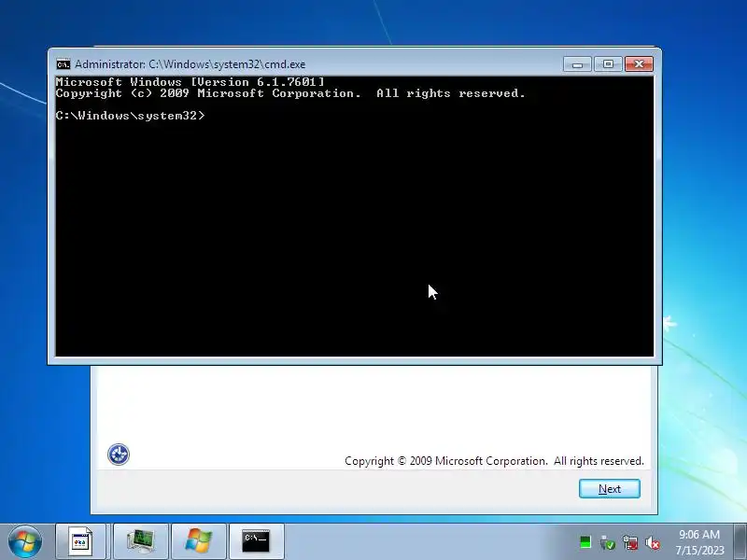Click Next in the setup window
This screenshot has height=560, width=747.
tap(610, 488)
